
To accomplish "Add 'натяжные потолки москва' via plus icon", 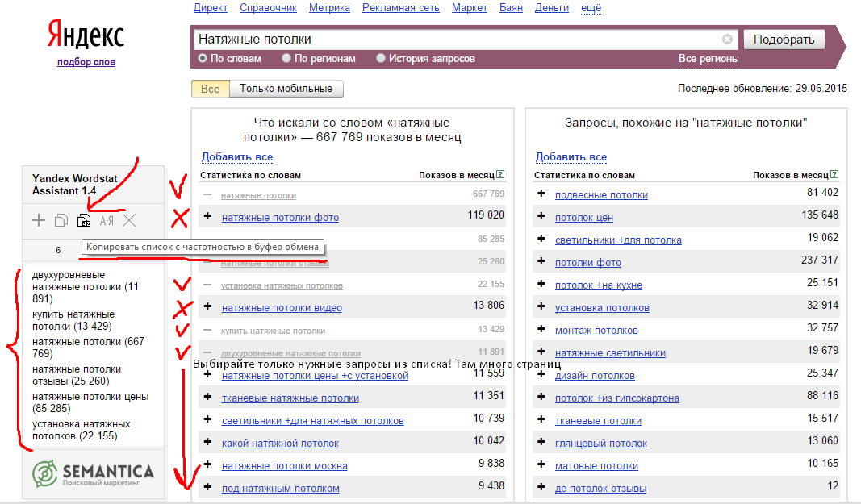I will [x=207, y=464].
